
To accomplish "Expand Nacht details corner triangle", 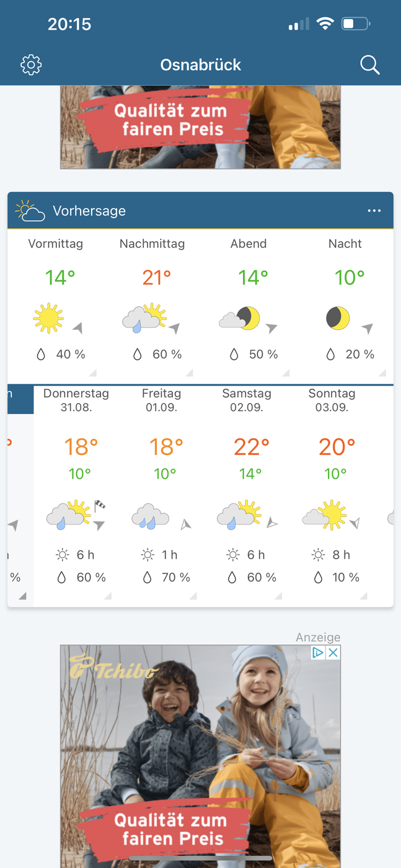I will point(382,373).
